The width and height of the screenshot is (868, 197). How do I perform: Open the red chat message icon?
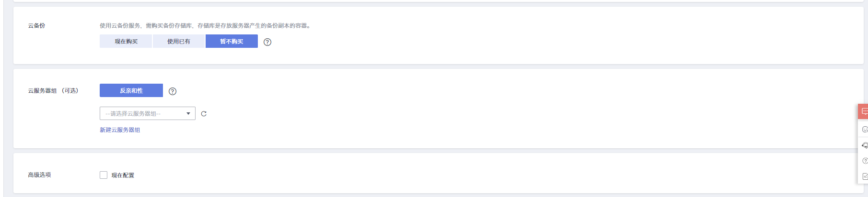click(864, 111)
